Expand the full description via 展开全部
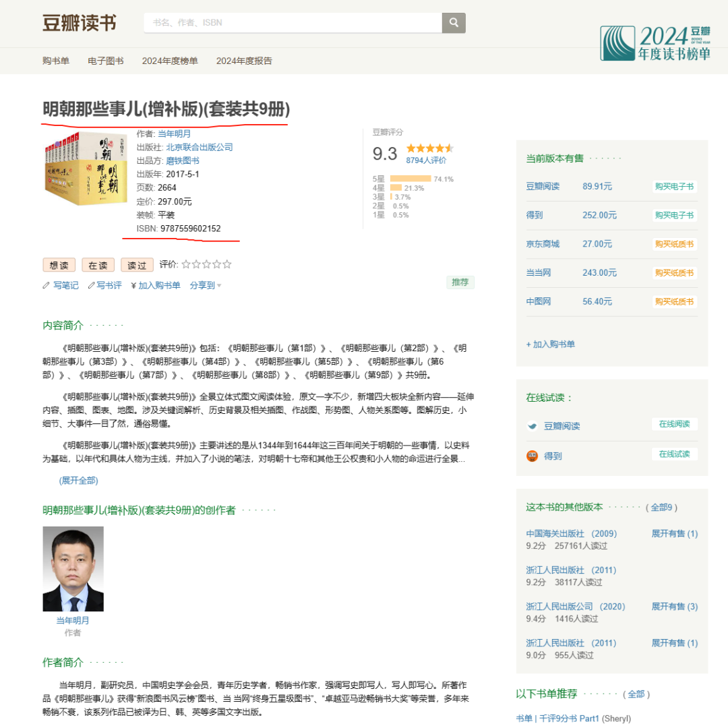 (x=79, y=480)
